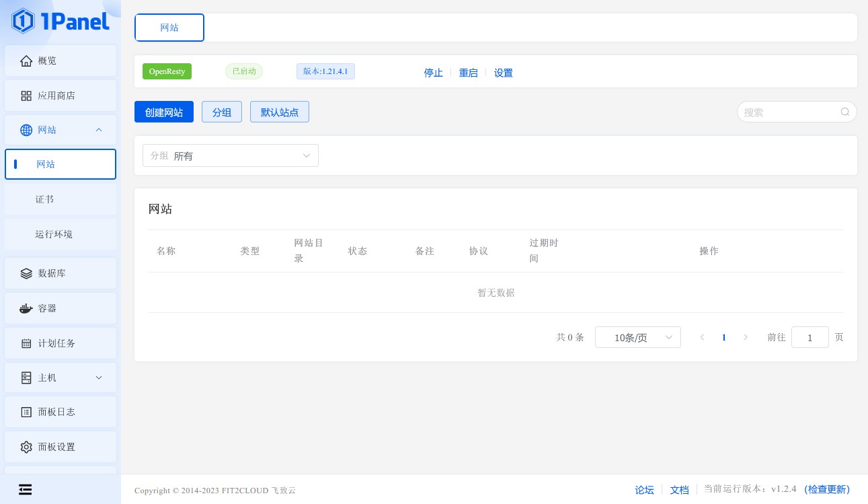Click the 已启动 status tag
Viewport: 868px width, 504px height.
(x=244, y=71)
